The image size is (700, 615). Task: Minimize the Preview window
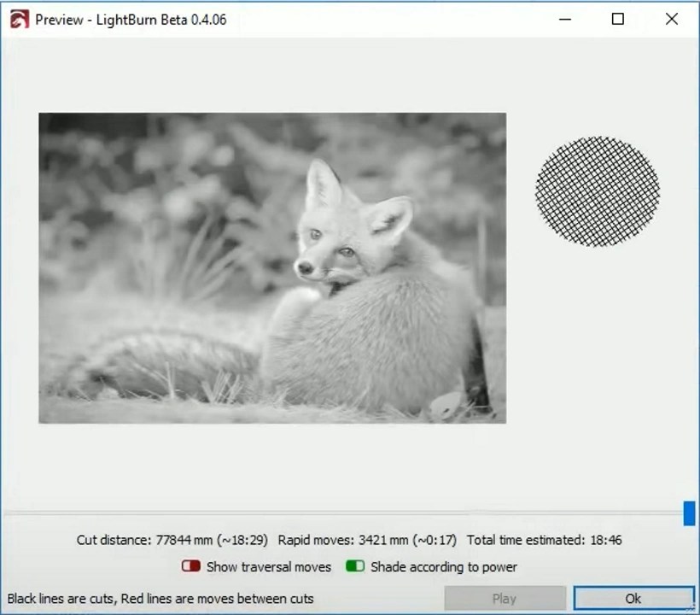coord(564,18)
